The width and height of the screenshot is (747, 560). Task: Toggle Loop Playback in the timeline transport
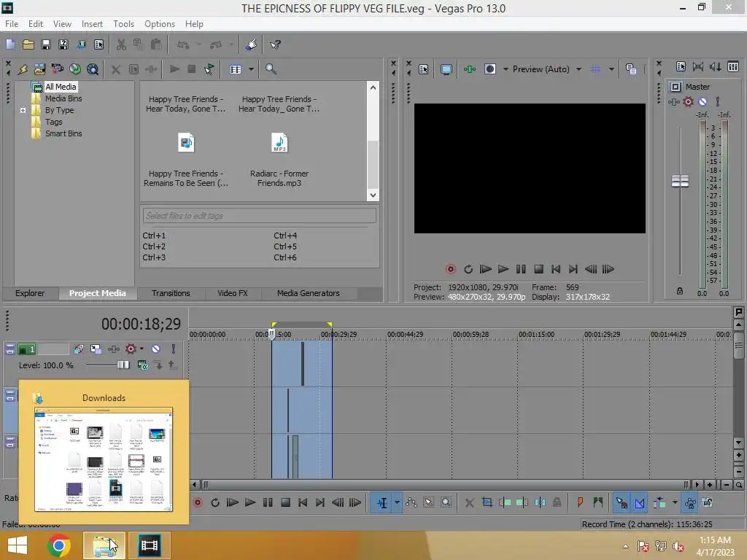coord(215,502)
